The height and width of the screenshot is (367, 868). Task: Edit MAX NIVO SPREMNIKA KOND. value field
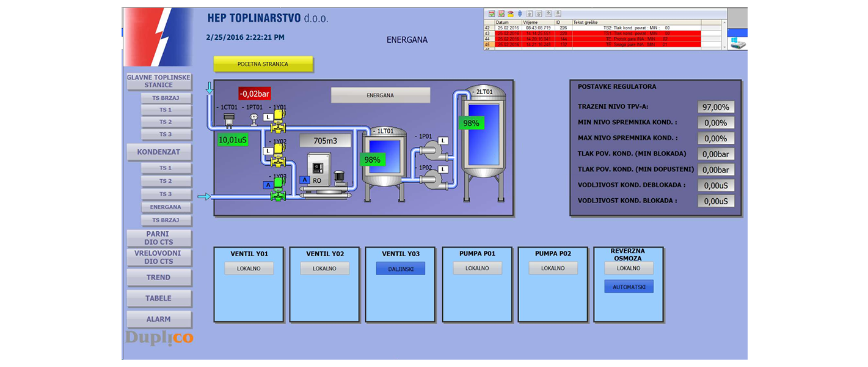(x=716, y=139)
